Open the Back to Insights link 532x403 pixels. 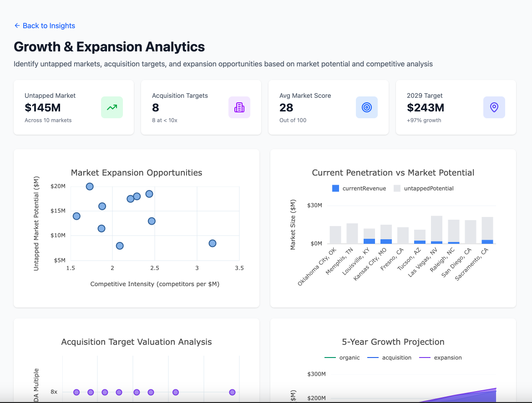[49, 26]
